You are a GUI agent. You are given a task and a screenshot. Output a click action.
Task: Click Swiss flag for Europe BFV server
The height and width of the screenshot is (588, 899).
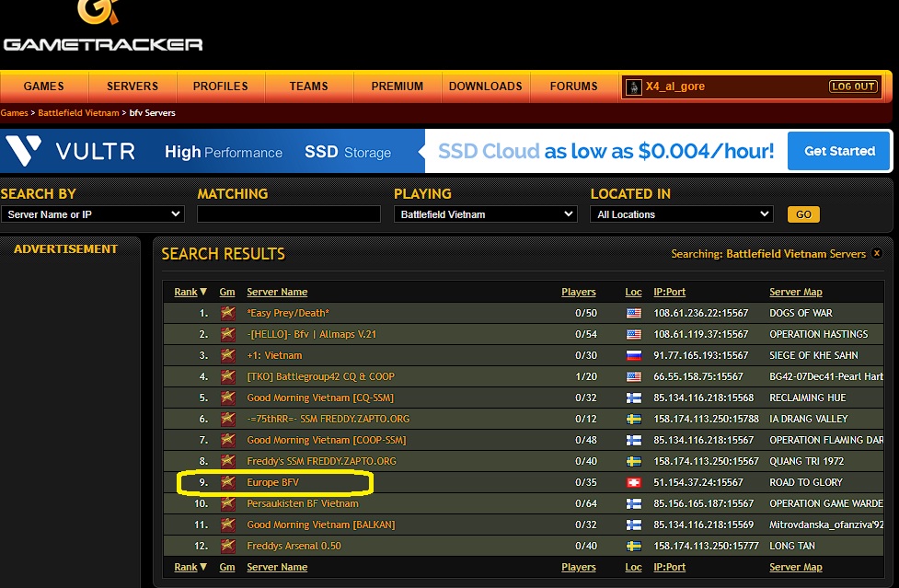(x=634, y=482)
